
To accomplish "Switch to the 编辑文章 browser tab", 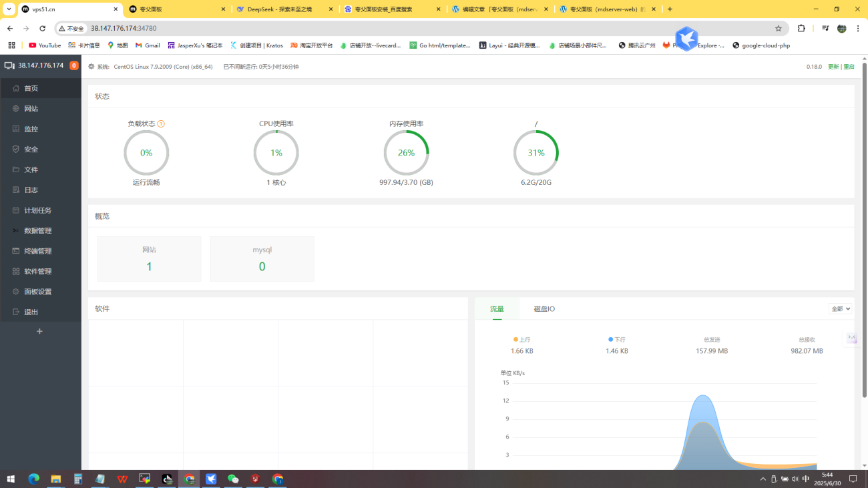I will (x=501, y=9).
